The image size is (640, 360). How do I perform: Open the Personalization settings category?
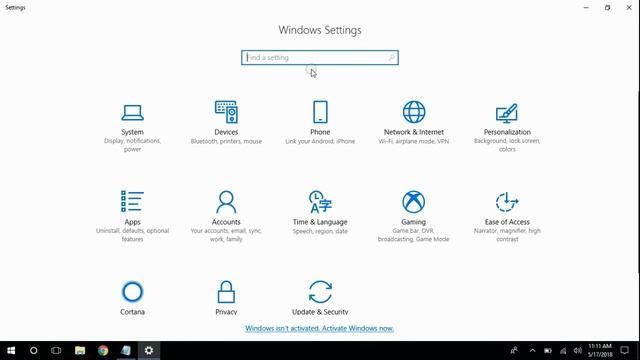507,127
